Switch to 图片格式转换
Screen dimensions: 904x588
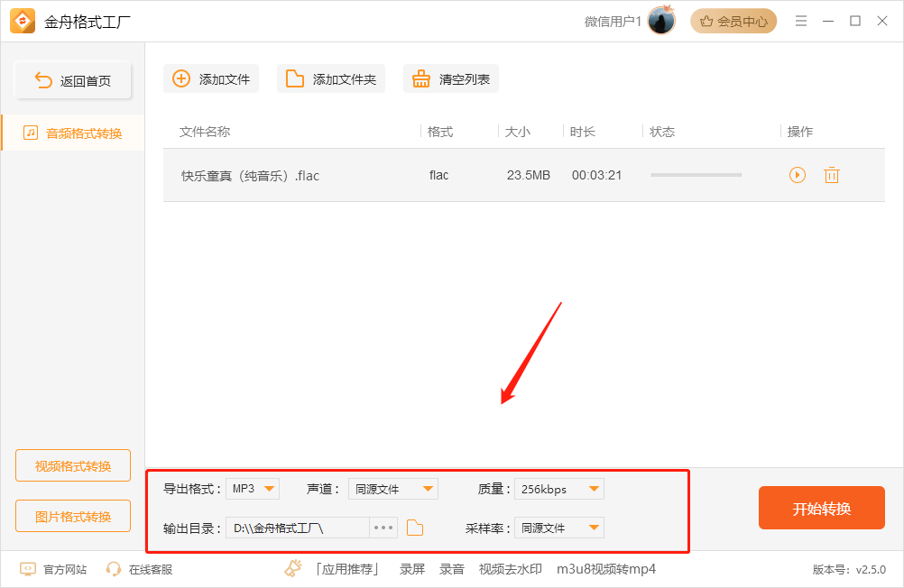click(x=73, y=516)
